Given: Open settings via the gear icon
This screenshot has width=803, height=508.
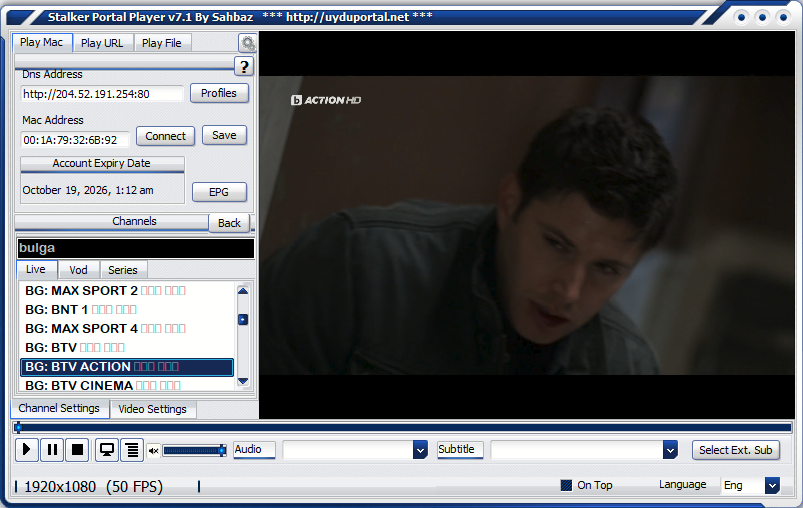Looking at the screenshot, I should (x=248, y=44).
